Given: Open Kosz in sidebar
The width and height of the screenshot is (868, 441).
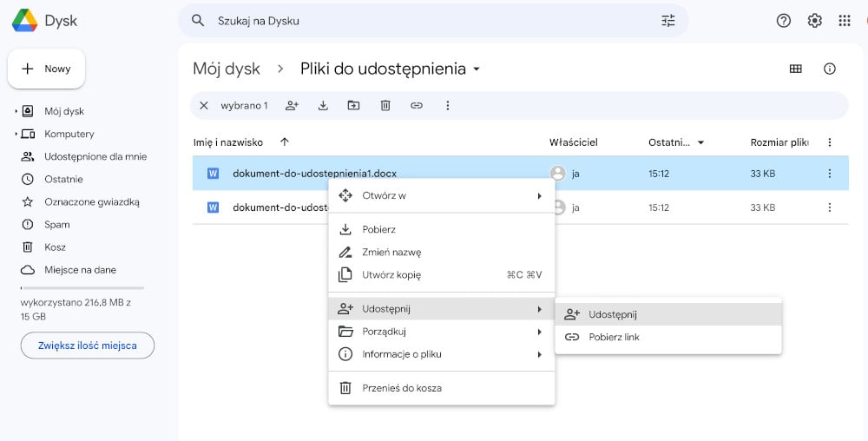Looking at the screenshot, I should click(55, 247).
